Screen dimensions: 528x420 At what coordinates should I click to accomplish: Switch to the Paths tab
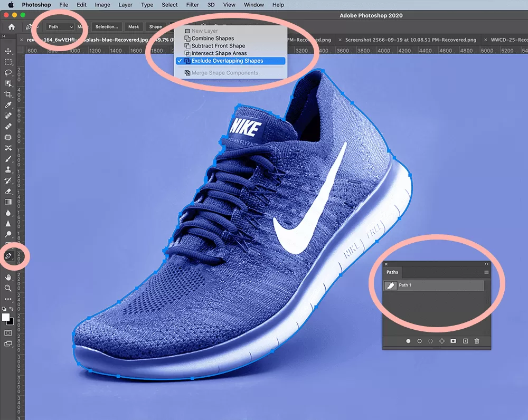click(x=392, y=272)
